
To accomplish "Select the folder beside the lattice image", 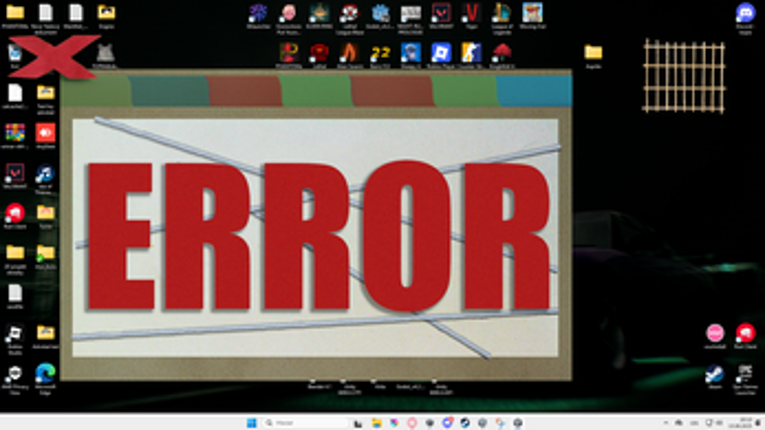I will coord(593,55).
